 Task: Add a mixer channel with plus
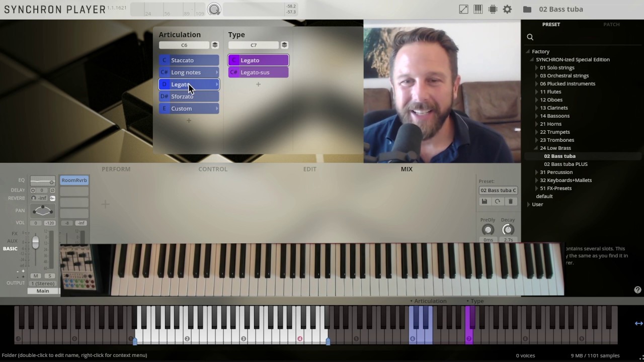(105, 204)
